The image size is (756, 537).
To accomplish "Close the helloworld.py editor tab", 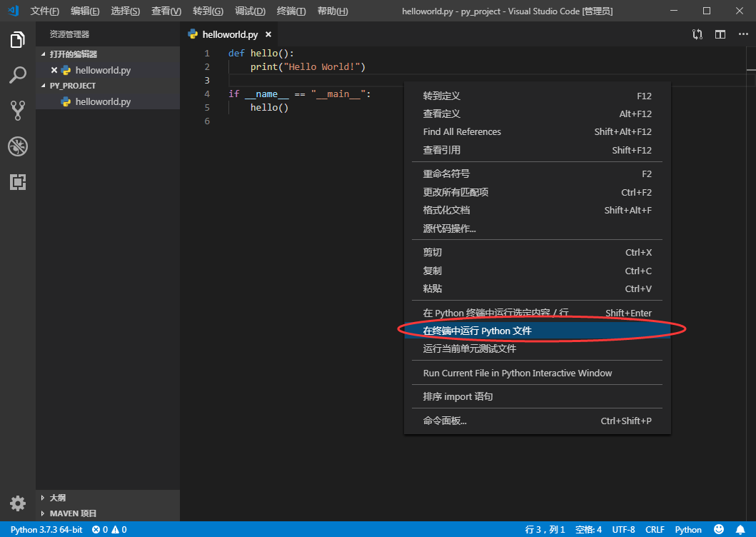I will (x=268, y=34).
